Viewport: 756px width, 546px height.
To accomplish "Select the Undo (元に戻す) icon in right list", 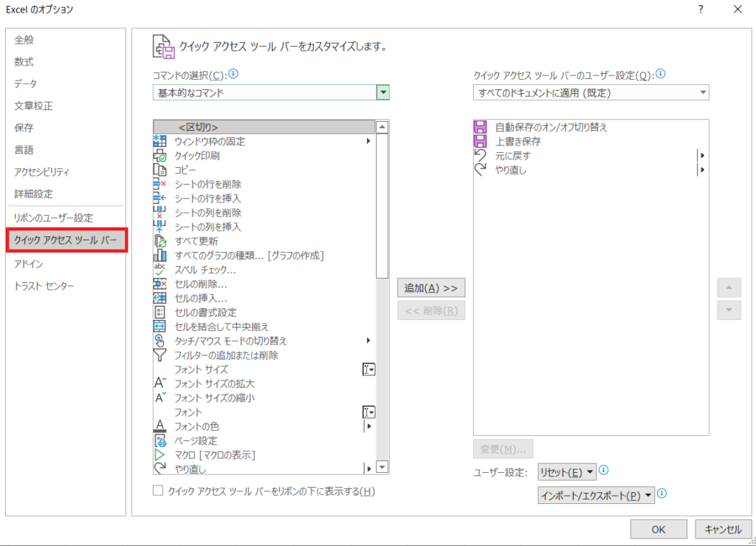I will (x=481, y=155).
